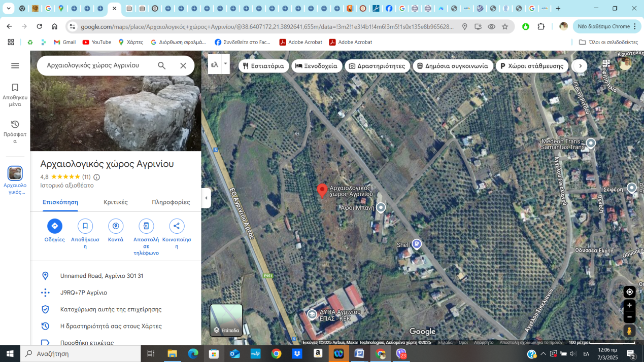Switch to the Κριτικές tab
This screenshot has height=362, width=644.
point(115,202)
